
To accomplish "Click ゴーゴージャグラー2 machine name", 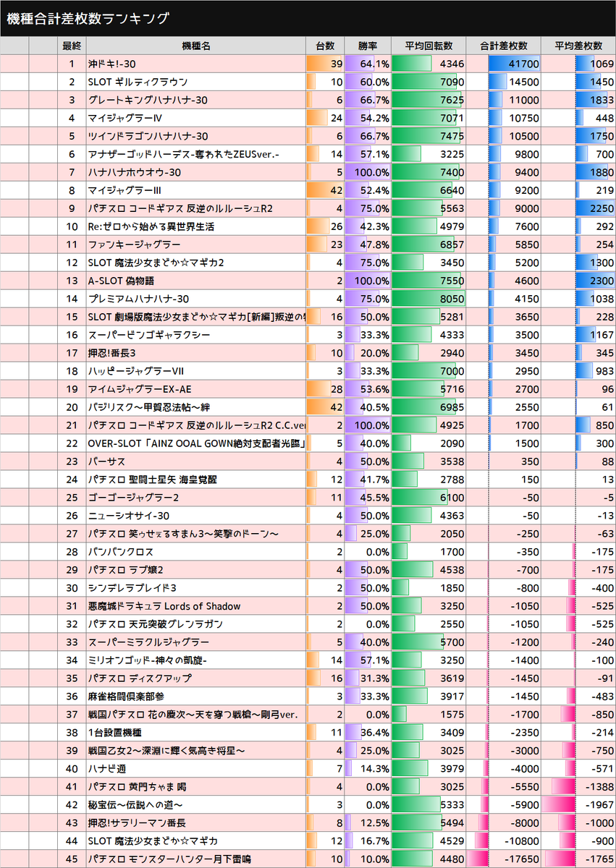I will tap(133, 498).
